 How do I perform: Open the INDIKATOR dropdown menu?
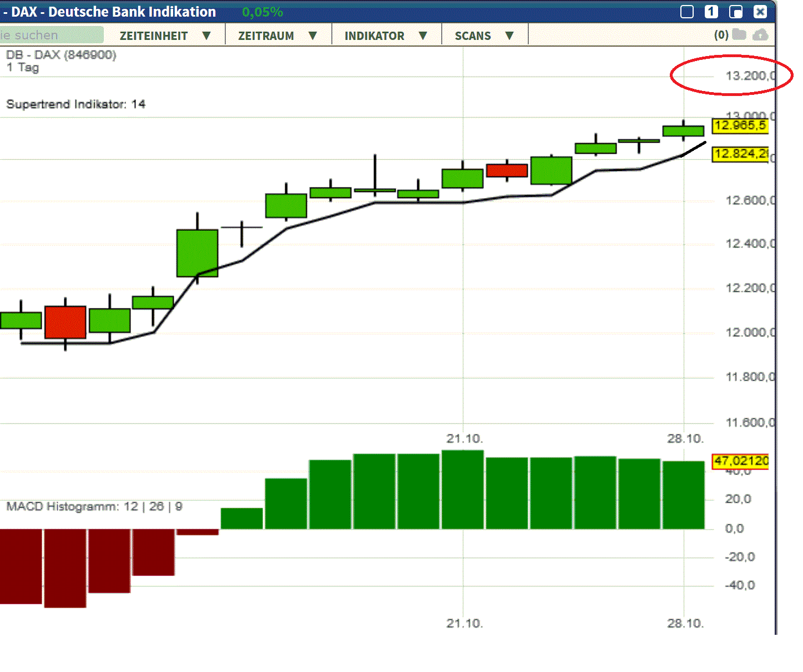click(386, 36)
